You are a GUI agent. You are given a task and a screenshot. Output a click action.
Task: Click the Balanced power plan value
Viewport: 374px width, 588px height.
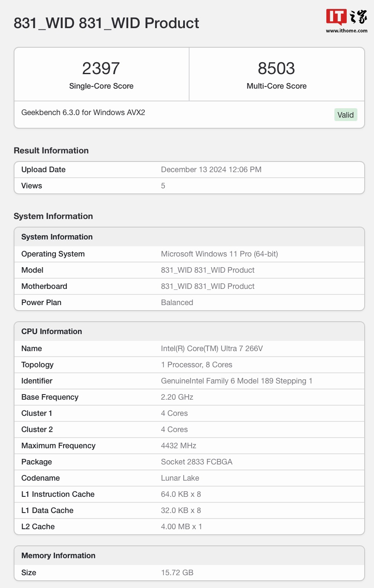point(177,303)
